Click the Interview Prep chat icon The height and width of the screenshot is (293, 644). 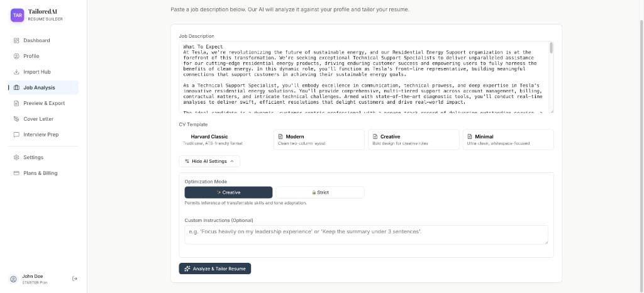(16, 135)
